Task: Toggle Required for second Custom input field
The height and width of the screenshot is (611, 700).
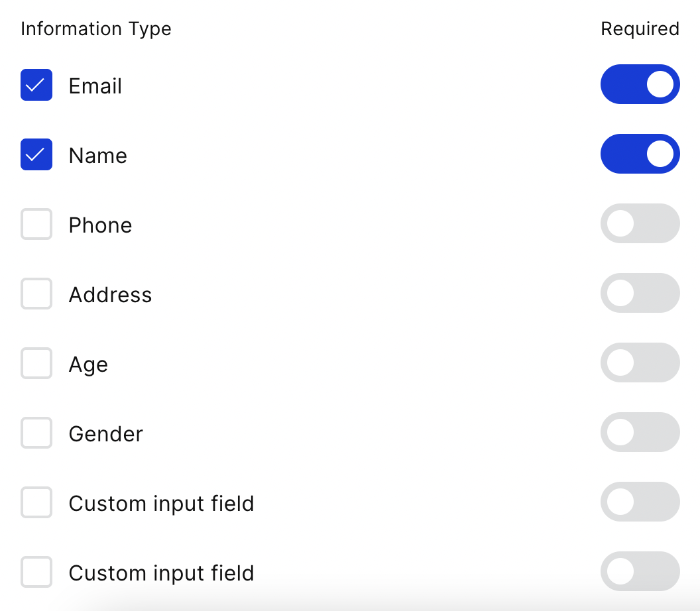Action: pos(640,572)
